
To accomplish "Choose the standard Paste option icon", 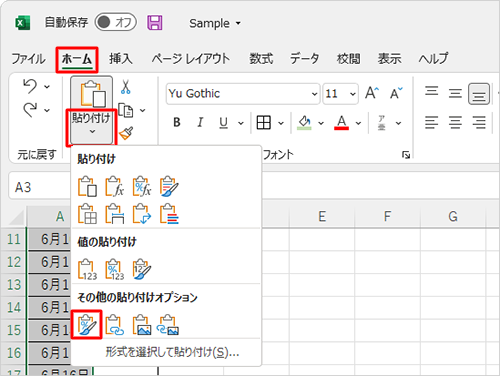I will click(87, 186).
